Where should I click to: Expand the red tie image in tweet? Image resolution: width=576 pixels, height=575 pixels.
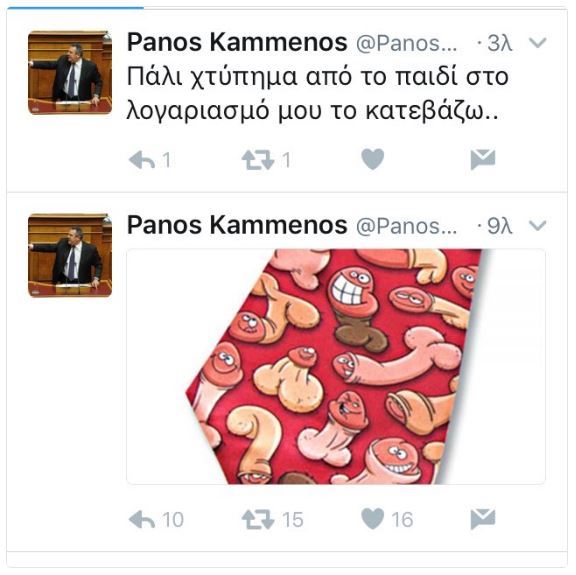(336, 366)
